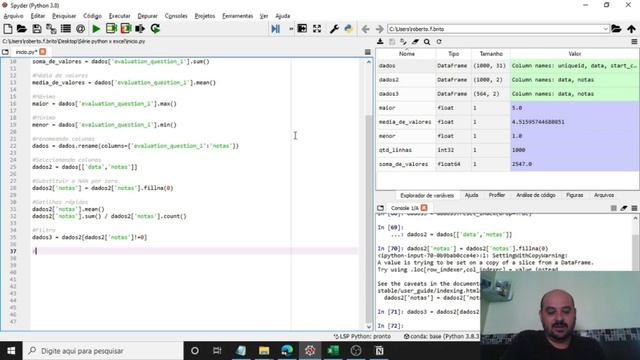The height and width of the screenshot is (360, 640).
Task: Switch to the Arquivos tab
Action: tap(604, 196)
